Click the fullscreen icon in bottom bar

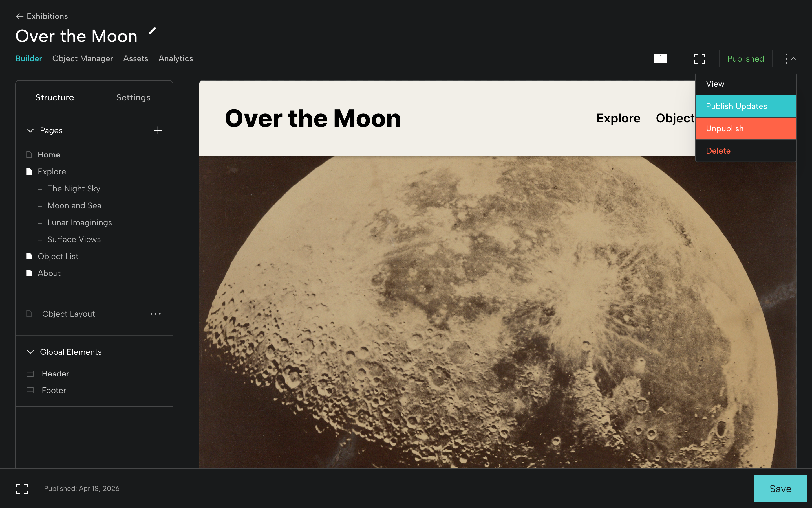coord(22,489)
